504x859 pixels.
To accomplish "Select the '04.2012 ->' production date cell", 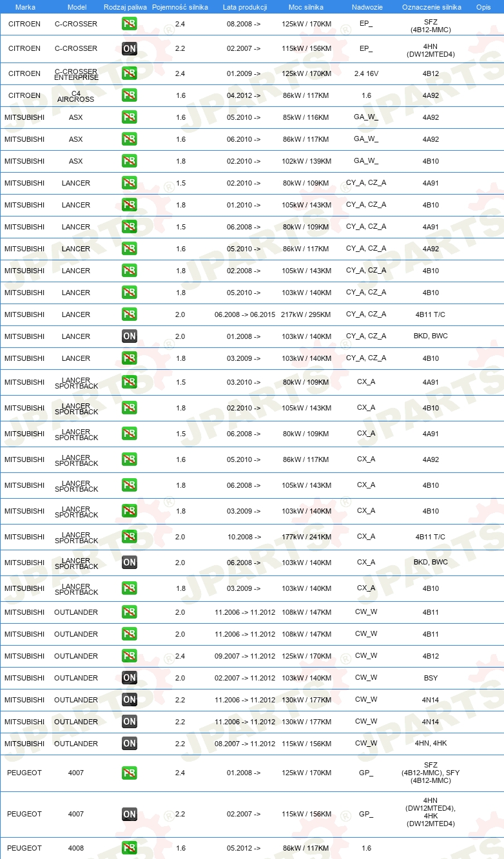I will click(244, 95).
